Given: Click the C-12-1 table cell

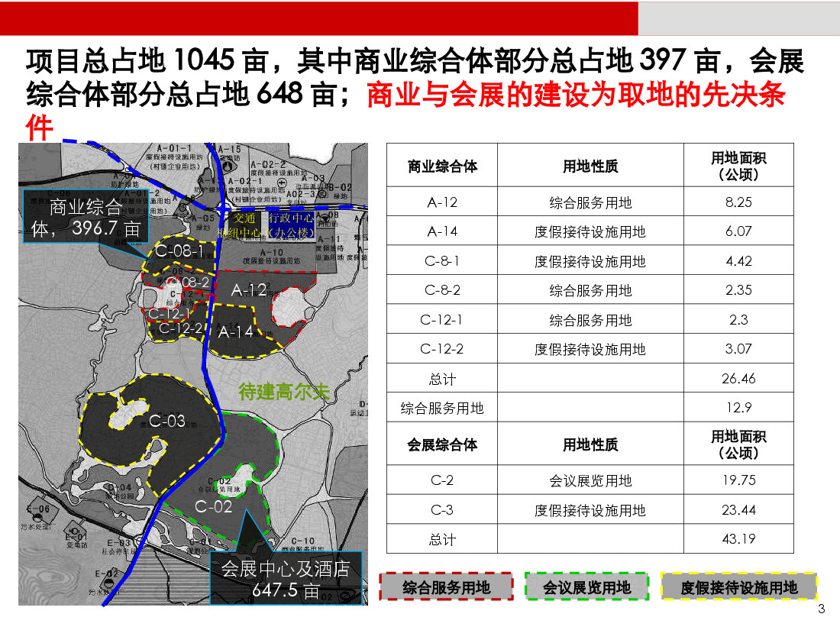Looking at the screenshot, I should point(442,318).
